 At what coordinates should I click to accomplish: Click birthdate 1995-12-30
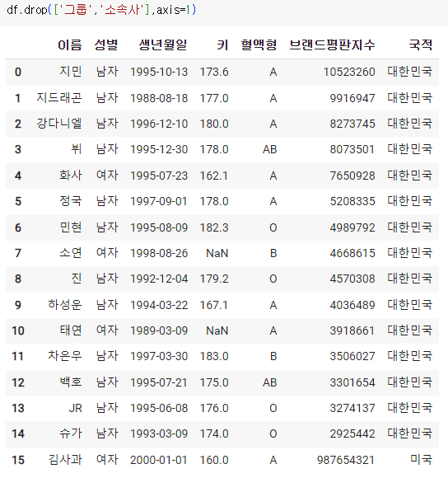(x=159, y=149)
